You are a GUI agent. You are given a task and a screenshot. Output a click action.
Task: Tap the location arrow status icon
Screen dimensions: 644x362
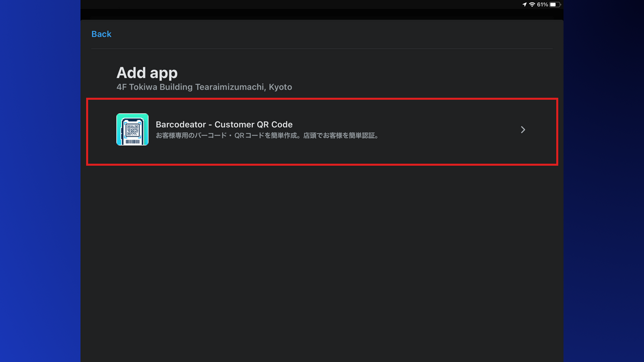[525, 5]
